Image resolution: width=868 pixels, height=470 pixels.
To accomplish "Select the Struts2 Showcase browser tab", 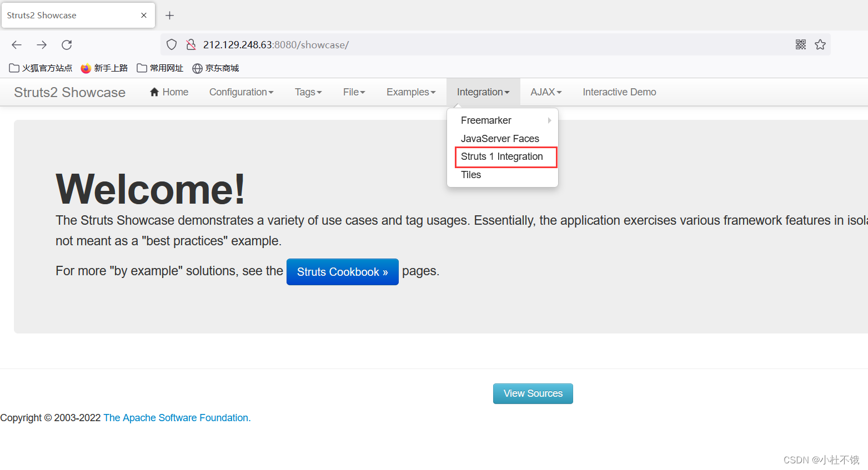I will coord(78,16).
